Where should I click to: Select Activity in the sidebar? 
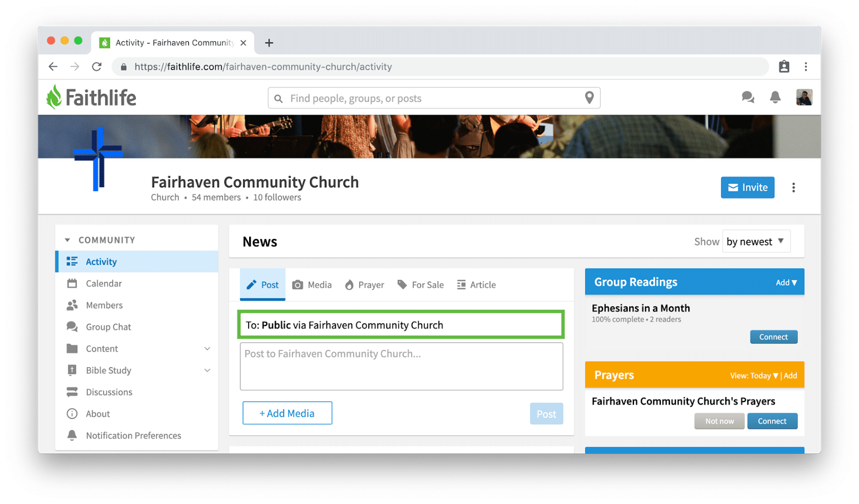137,261
